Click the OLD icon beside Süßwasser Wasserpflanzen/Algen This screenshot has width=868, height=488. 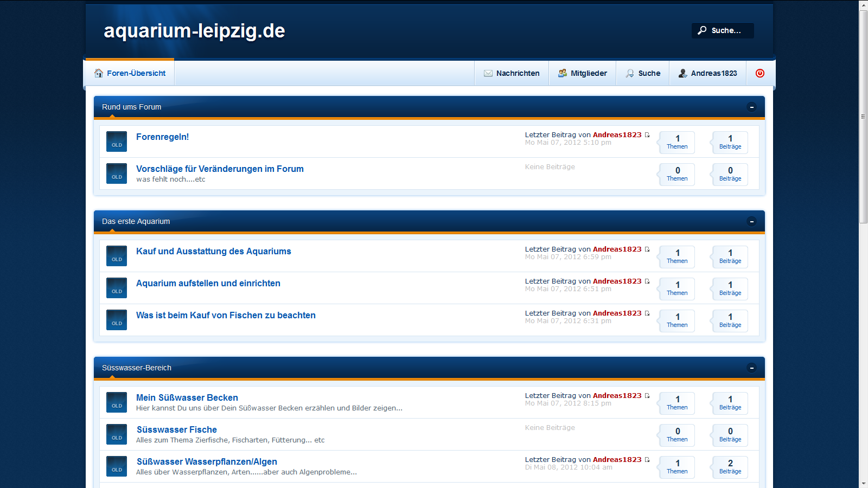tap(117, 466)
